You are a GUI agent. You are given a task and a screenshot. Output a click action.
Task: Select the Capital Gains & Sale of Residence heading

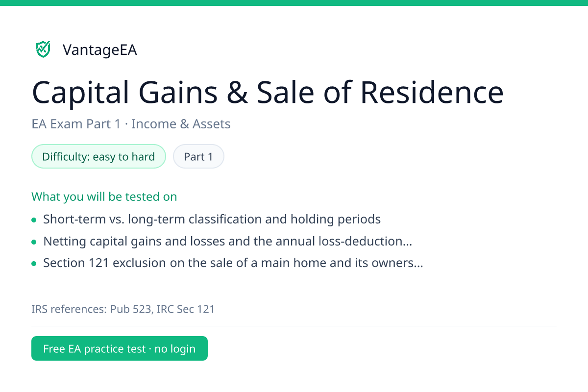268,92
